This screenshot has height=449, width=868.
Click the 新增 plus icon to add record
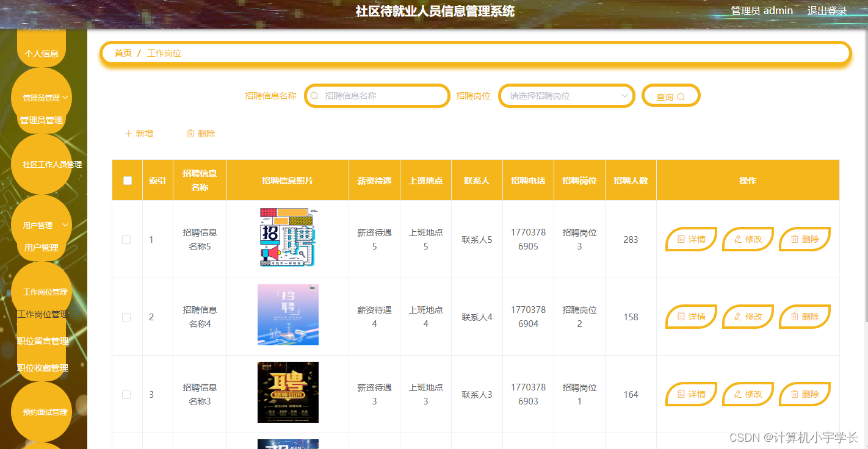coord(128,133)
